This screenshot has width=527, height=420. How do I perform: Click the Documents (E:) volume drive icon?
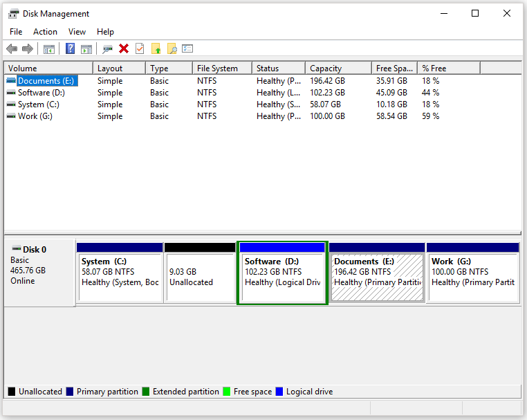(11, 81)
